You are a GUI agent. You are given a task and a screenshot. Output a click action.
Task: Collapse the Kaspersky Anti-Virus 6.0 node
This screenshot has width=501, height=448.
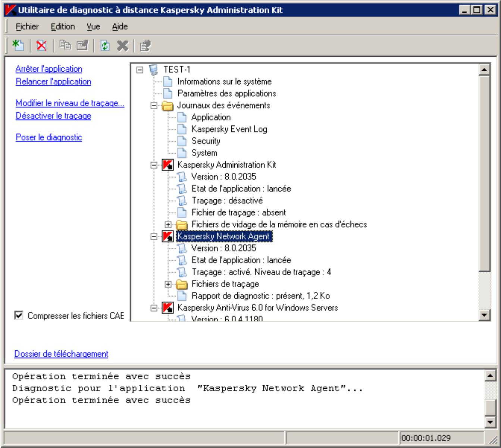(154, 308)
